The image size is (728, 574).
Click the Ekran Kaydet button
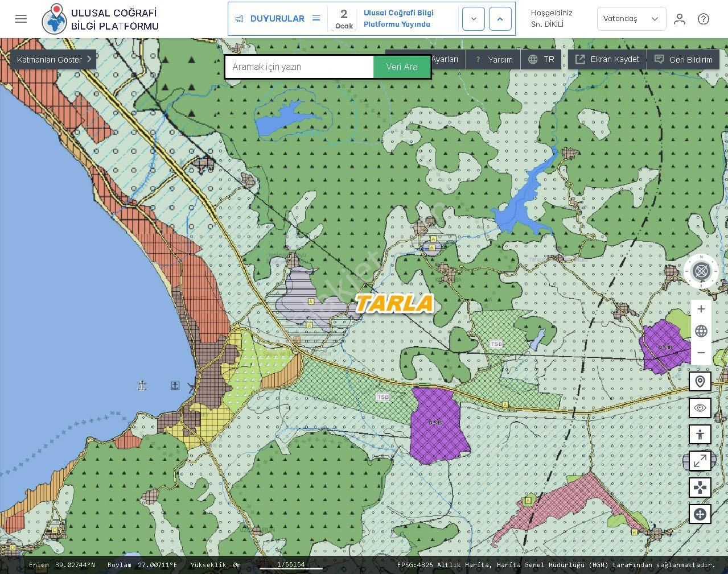click(x=607, y=59)
